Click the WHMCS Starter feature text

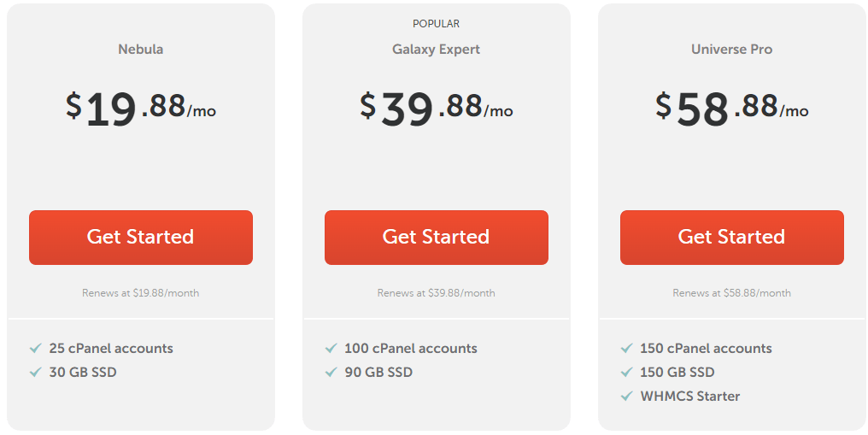click(690, 397)
